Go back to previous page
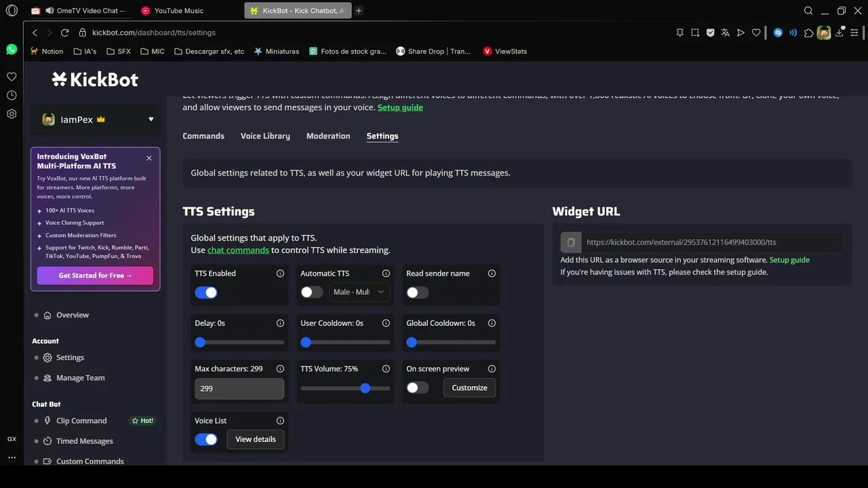 (x=35, y=33)
